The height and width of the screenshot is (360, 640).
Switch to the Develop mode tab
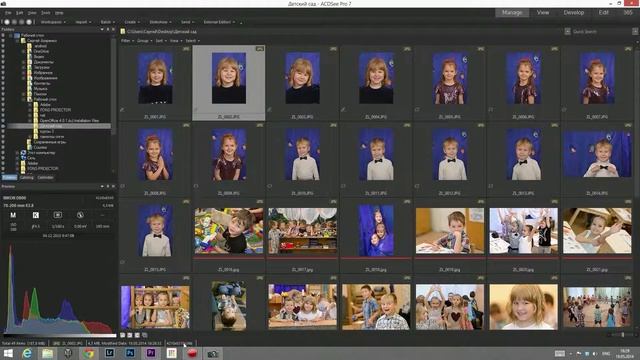click(573, 13)
